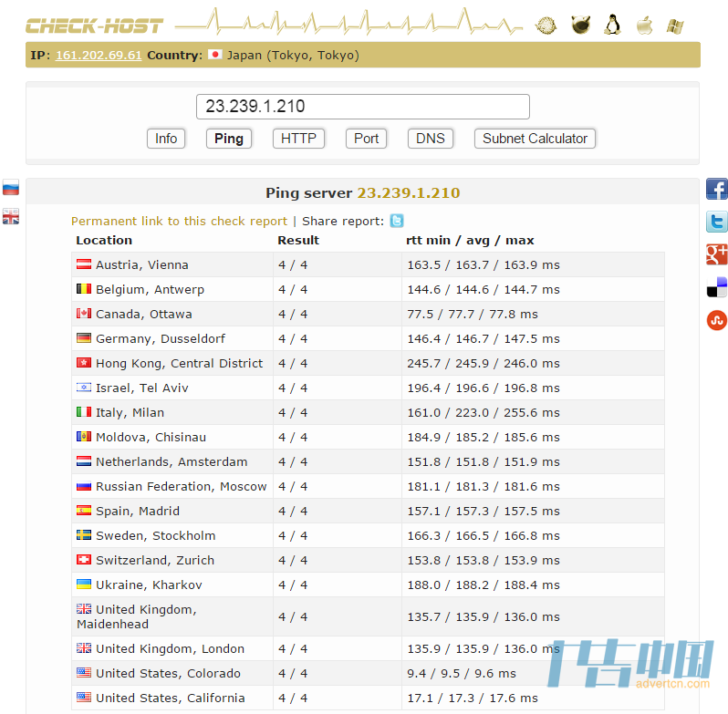This screenshot has height=714, width=728.
Task: Click the FreeBSD daemon icon
Action: click(x=580, y=25)
